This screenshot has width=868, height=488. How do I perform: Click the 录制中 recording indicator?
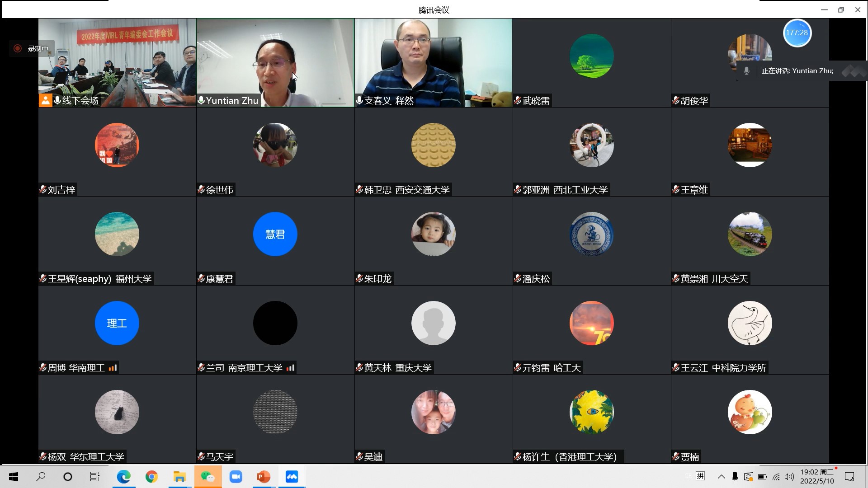point(32,48)
